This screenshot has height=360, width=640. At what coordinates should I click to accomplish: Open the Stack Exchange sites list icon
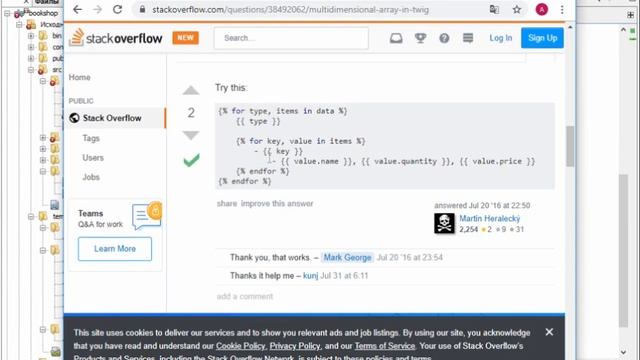[x=468, y=38]
